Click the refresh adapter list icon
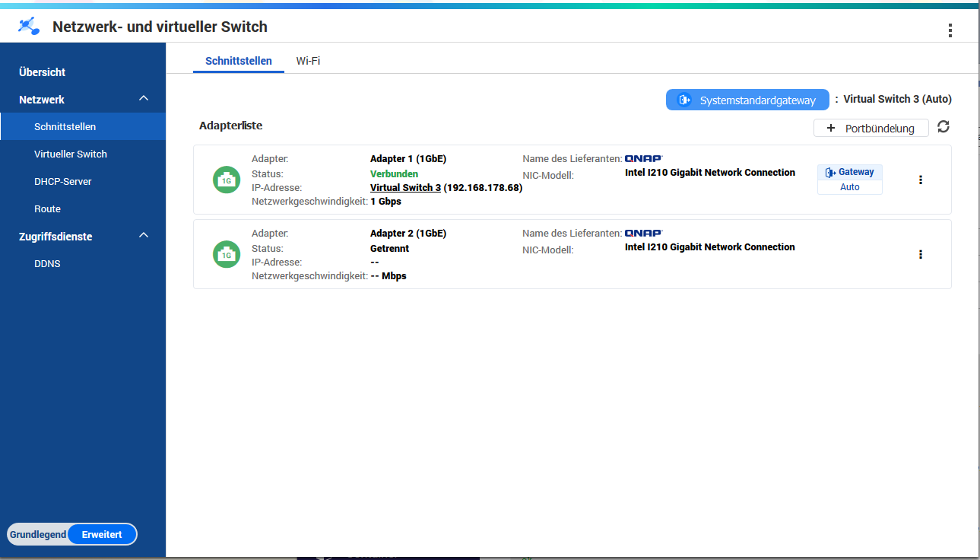 point(944,127)
